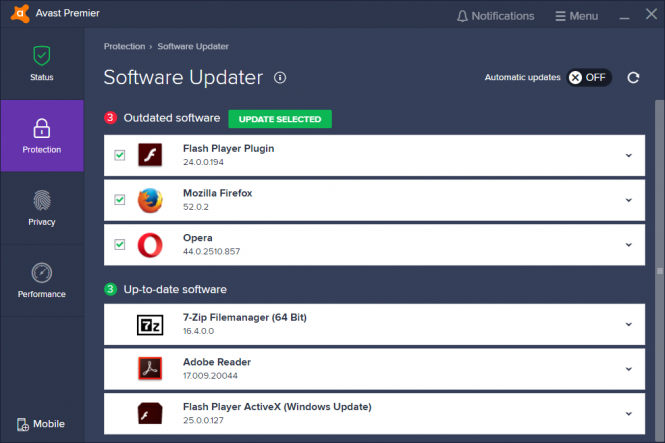Screen dimensions: 665x443
Task: Expand the Opera entry details
Action: (x=629, y=245)
